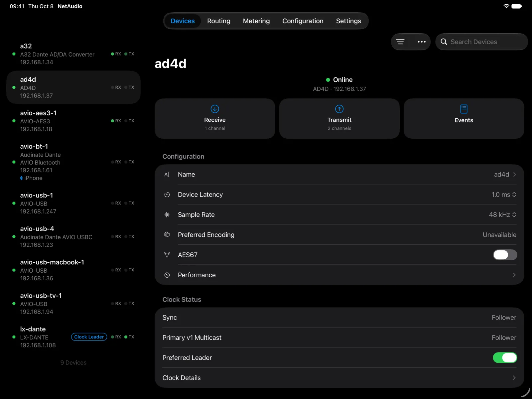Select the avio-usb-4 device

click(73, 237)
